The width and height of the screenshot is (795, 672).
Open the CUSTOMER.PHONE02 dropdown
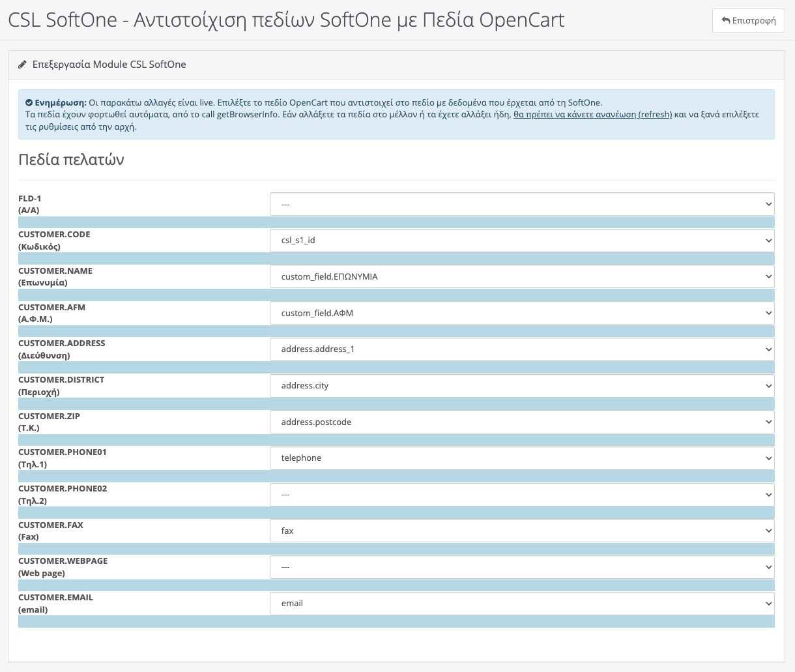click(x=522, y=495)
